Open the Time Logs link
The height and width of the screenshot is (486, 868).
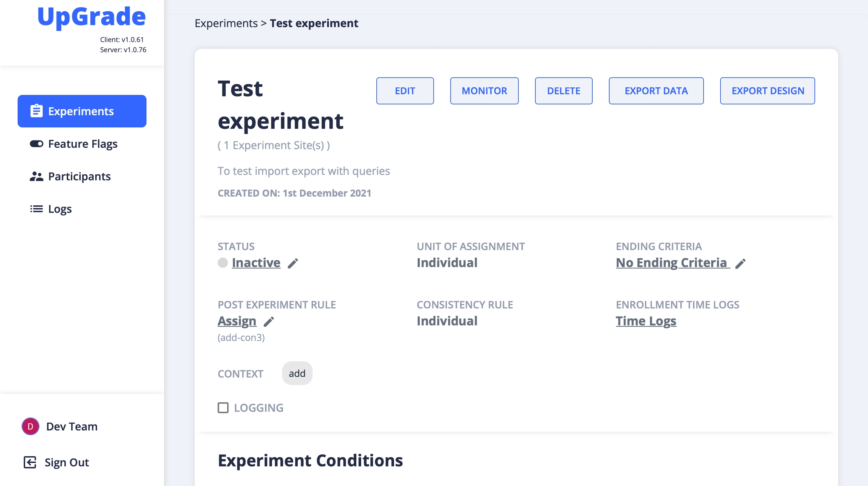(x=646, y=321)
